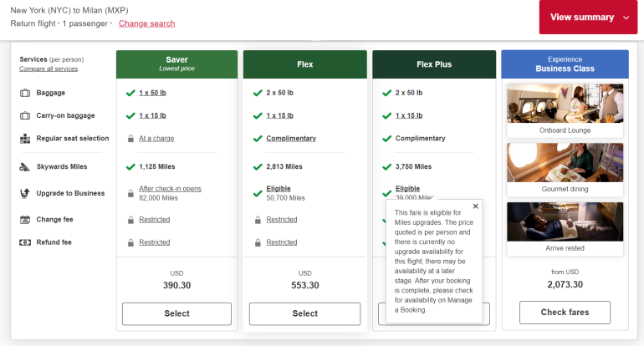Open the Change search link
This screenshot has height=346, width=644.
coord(146,23)
